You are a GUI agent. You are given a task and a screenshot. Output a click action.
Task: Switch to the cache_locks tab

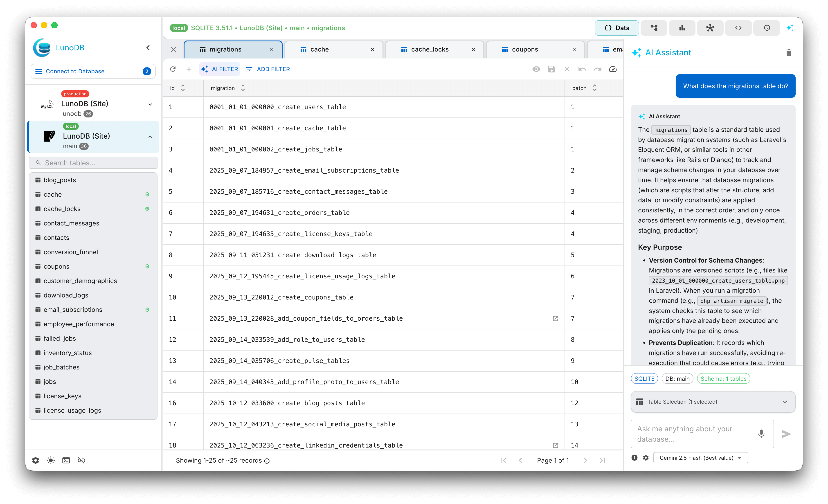pos(430,49)
